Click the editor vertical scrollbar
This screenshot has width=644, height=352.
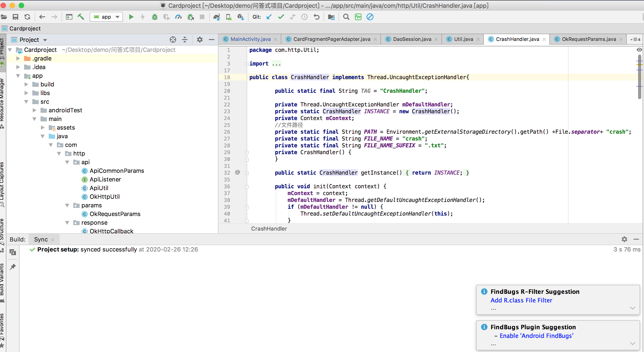click(x=639, y=77)
